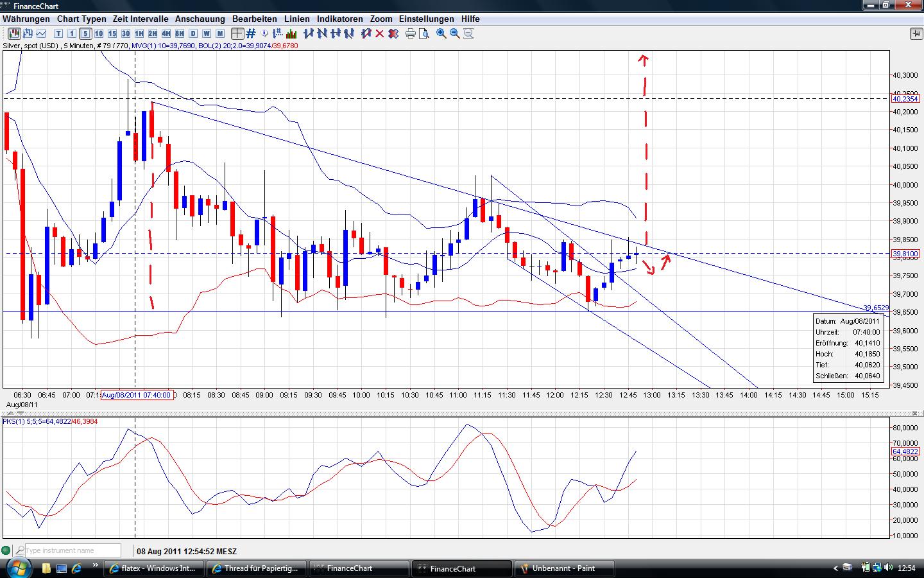Select the third blue line drawing tool
Viewport: 924px width, 578px height.
tap(334, 33)
